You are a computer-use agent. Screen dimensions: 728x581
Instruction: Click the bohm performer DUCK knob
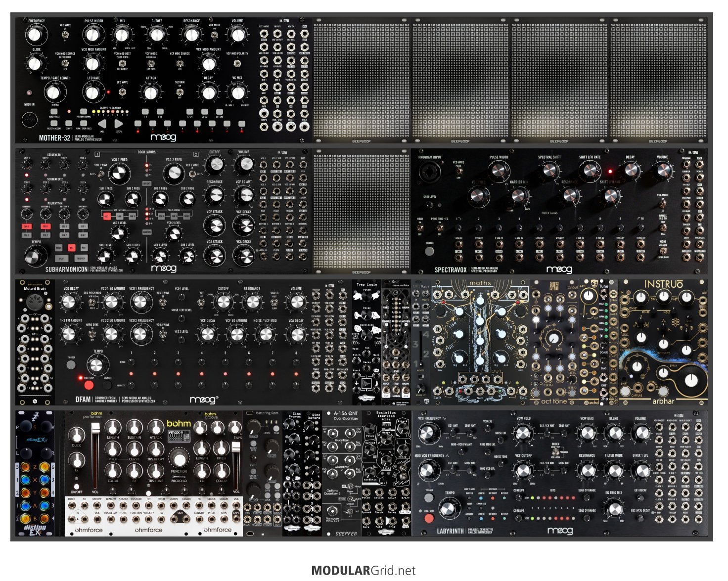76,435
